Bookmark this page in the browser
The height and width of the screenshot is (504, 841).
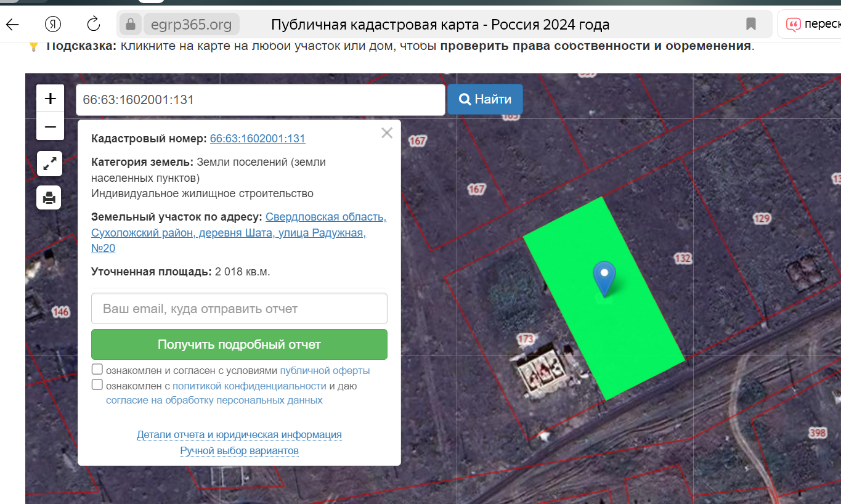(x=751, y=24)
